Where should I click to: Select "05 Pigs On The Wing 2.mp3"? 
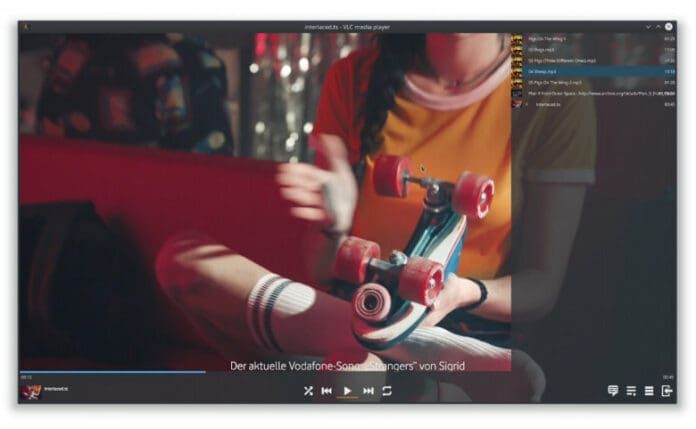(x=594, y=83)
